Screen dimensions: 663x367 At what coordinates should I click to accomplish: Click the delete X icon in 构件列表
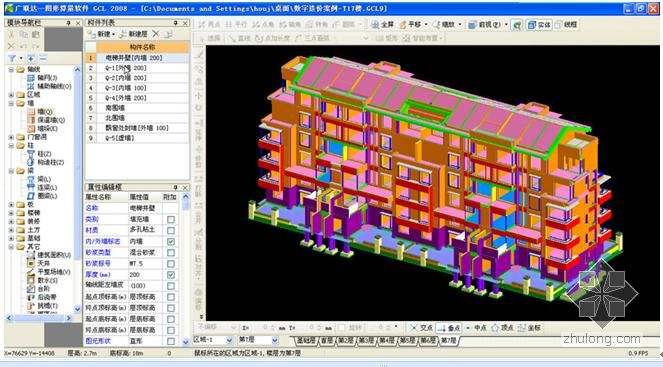156,34
